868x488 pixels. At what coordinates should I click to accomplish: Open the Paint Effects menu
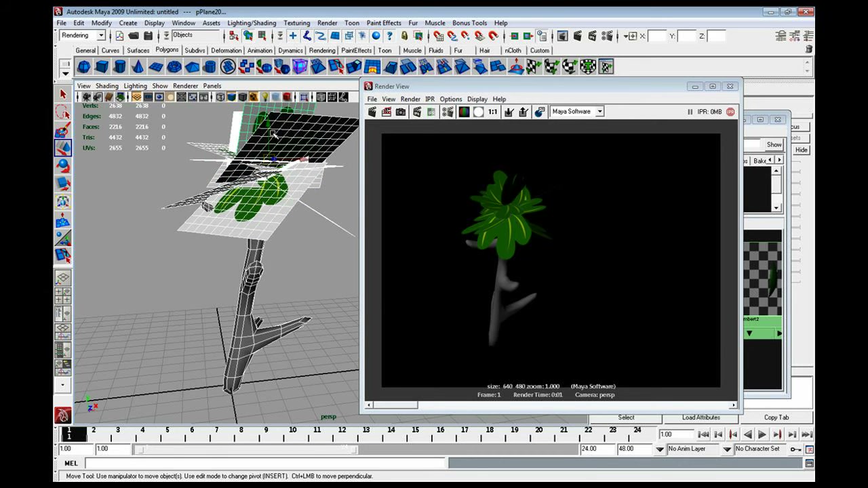(384, 23)
